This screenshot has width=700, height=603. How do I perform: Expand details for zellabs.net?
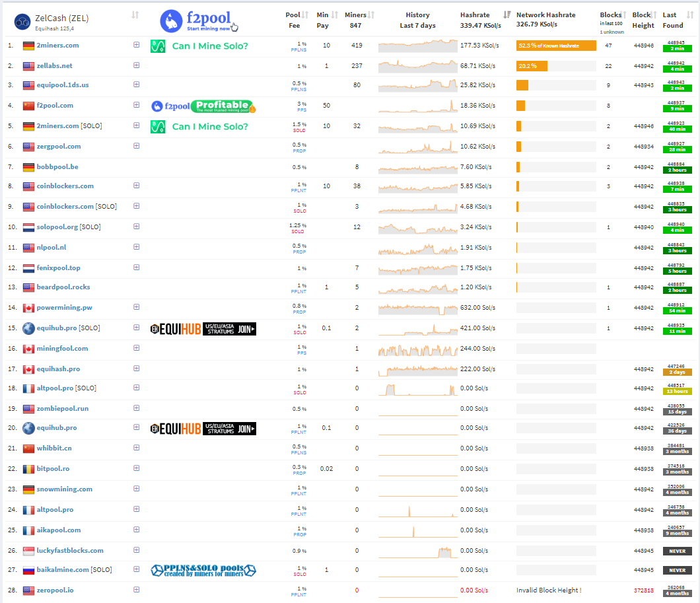(x=137, y=65)
